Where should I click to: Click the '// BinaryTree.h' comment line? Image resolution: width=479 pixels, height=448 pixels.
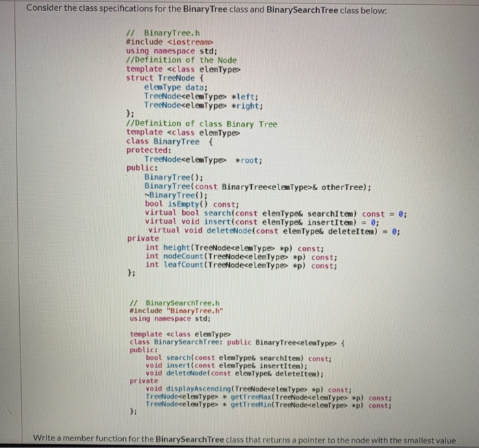[163, 33]
